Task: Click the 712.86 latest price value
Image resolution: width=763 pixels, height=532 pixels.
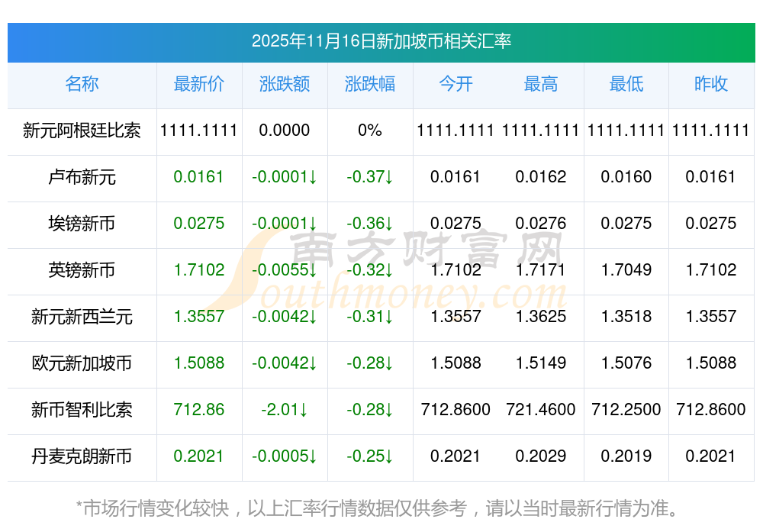Action: tap(199, 410)
